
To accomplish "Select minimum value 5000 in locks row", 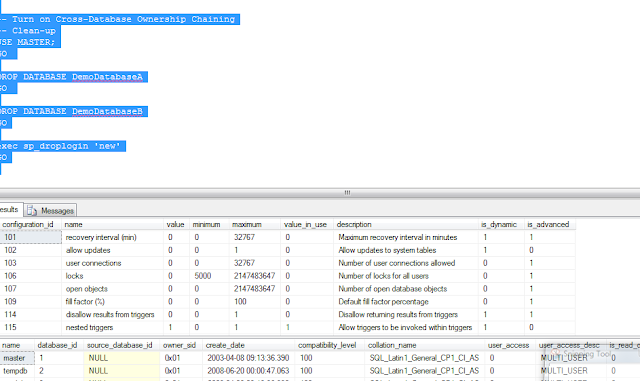I will click(209, 276).
